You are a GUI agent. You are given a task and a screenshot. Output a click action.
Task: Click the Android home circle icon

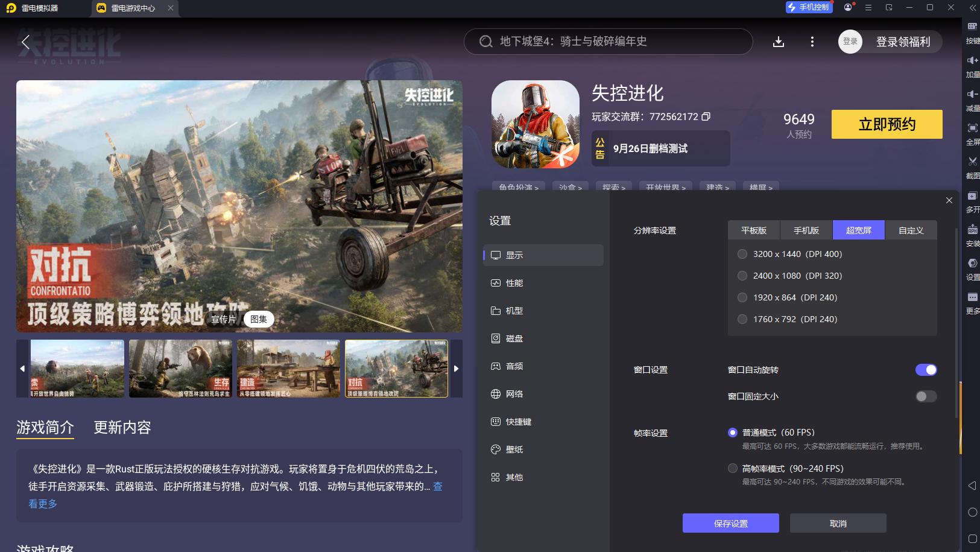[972, 512]
